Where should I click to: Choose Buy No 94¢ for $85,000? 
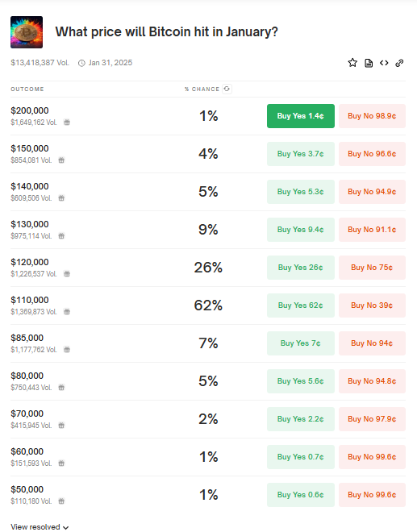372,343
